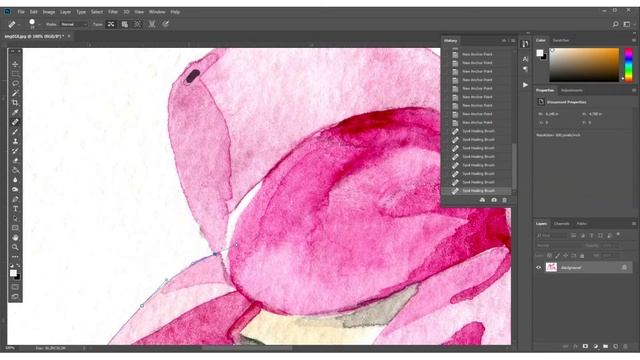Open the layer Opacity dropdown
This screenshot has width=640, height=360.
pos(611,245)
